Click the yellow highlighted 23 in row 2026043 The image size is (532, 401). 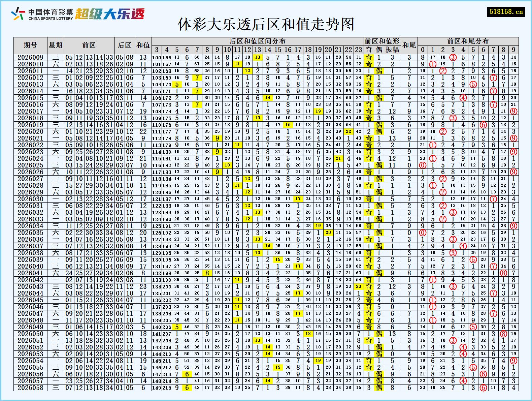(x=359, y=286)
